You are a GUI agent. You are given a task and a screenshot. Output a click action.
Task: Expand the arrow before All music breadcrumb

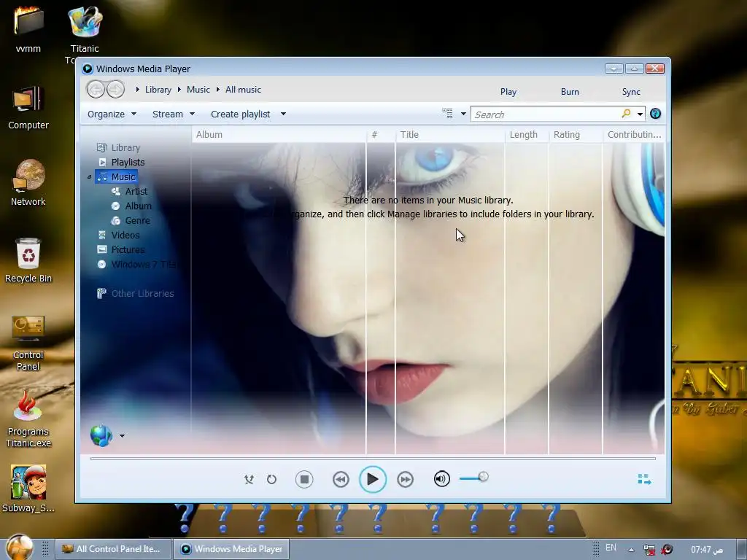217,90
